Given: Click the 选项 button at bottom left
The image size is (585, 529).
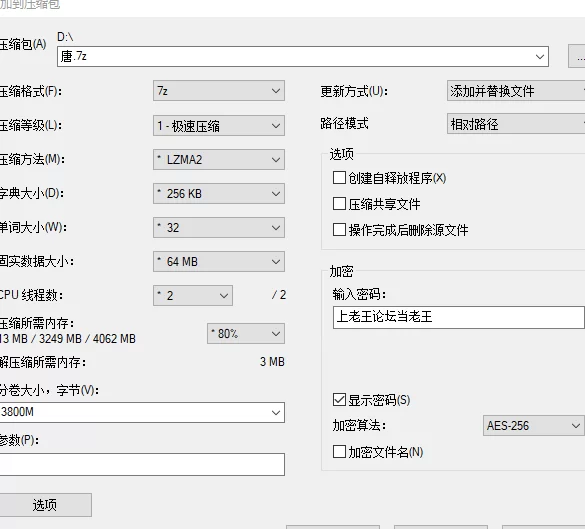Looking at the screenshot, I should pyautogui.click(x=45, y=505).
